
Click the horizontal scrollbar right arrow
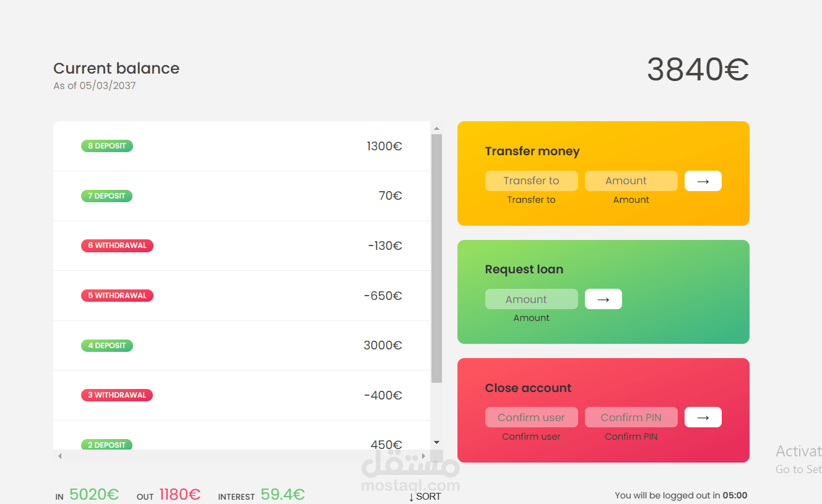point(423,456)
